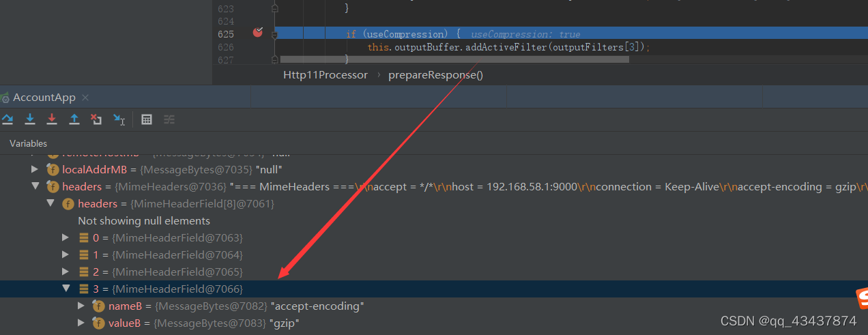
Task: Click the red Force Step Into icon
Action: click(x=52, y=119)
